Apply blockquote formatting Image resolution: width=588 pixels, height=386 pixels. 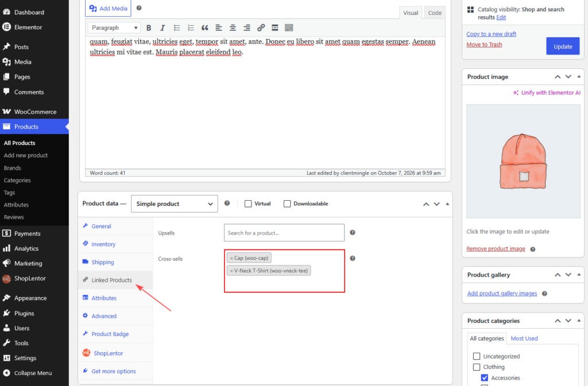click(205, 28)
